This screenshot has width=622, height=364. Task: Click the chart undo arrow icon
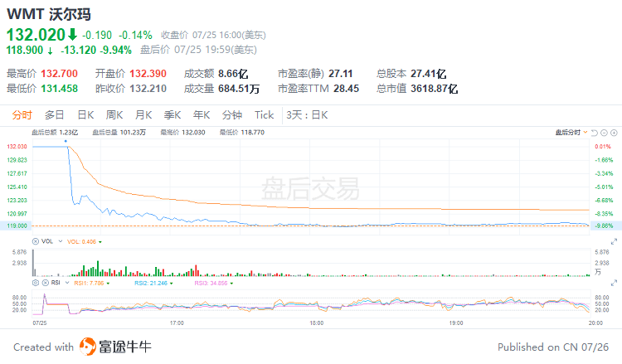pos(595,133)
